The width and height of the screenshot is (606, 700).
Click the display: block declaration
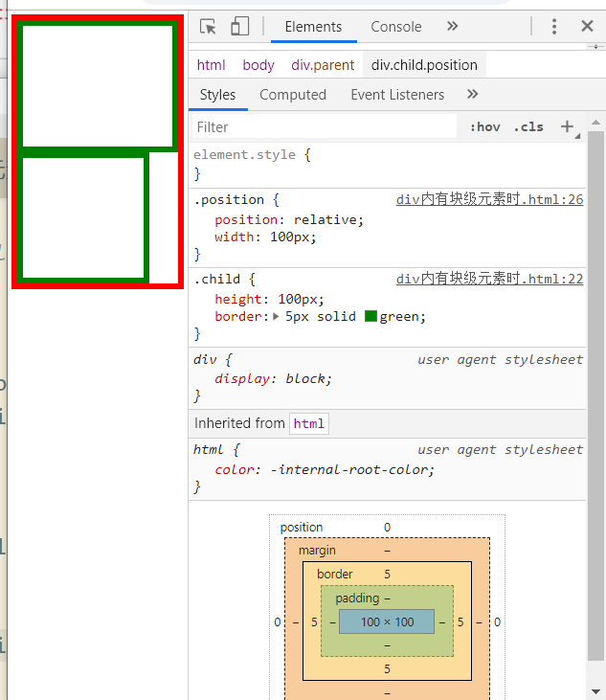click(273, 378)
